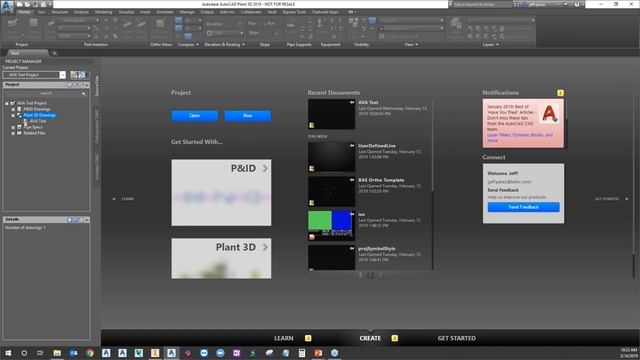Click the Send Feedback button

point(523,207)
